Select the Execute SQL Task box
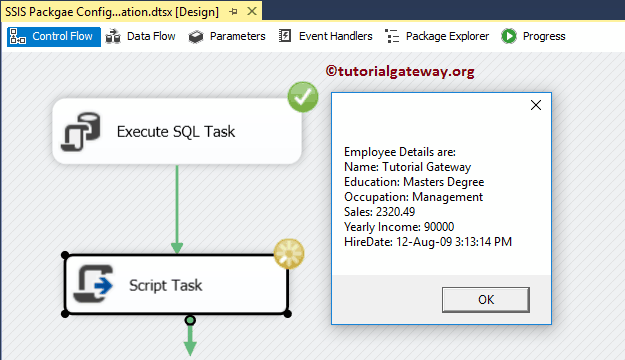625x360 pixels. click(x=177, y=132)
